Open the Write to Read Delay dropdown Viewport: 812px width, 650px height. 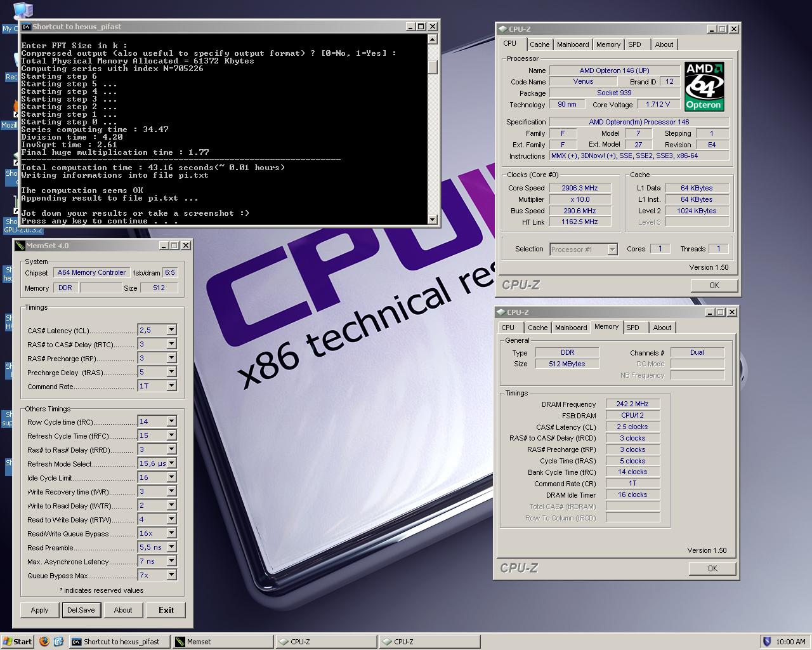171,505
